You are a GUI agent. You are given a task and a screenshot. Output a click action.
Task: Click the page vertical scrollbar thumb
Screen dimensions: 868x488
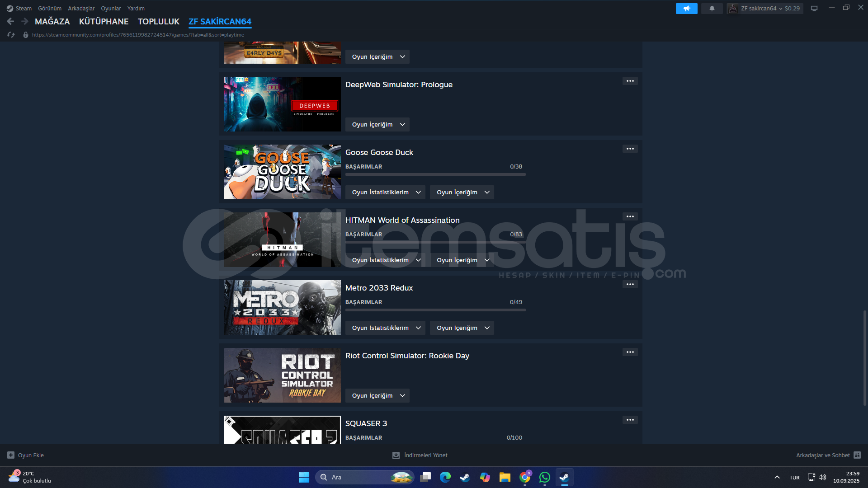pyautogui.click(x=864, y=358)
